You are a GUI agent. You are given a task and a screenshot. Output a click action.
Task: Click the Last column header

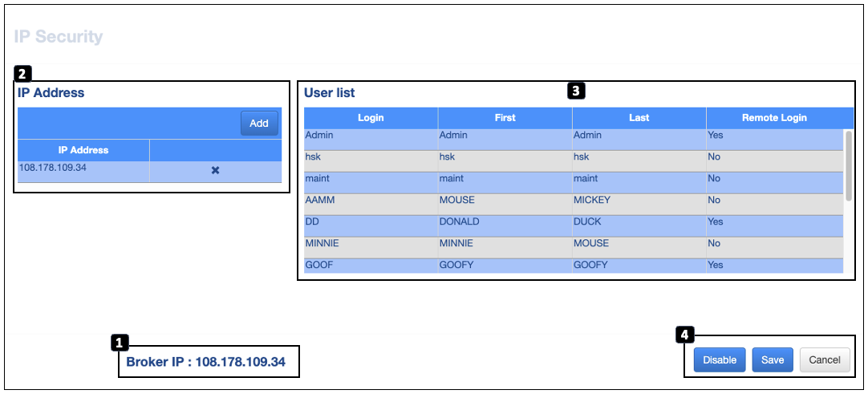coord(639,118)
